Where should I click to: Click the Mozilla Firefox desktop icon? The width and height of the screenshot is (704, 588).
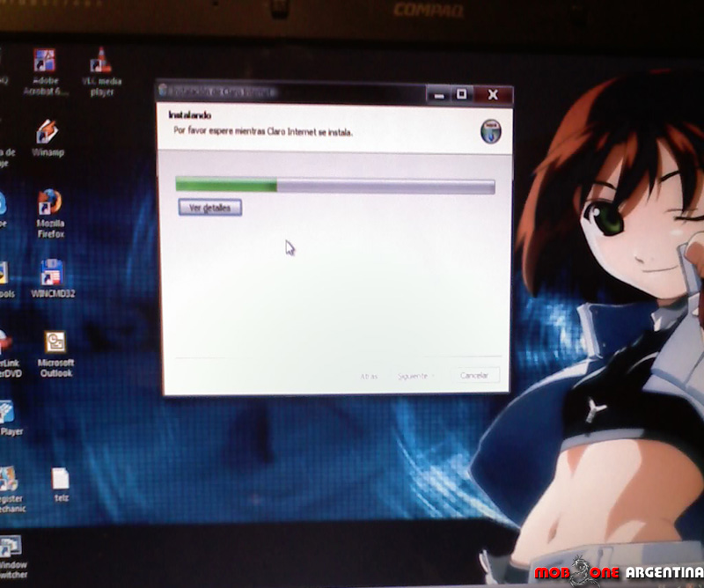coord(50,203)
